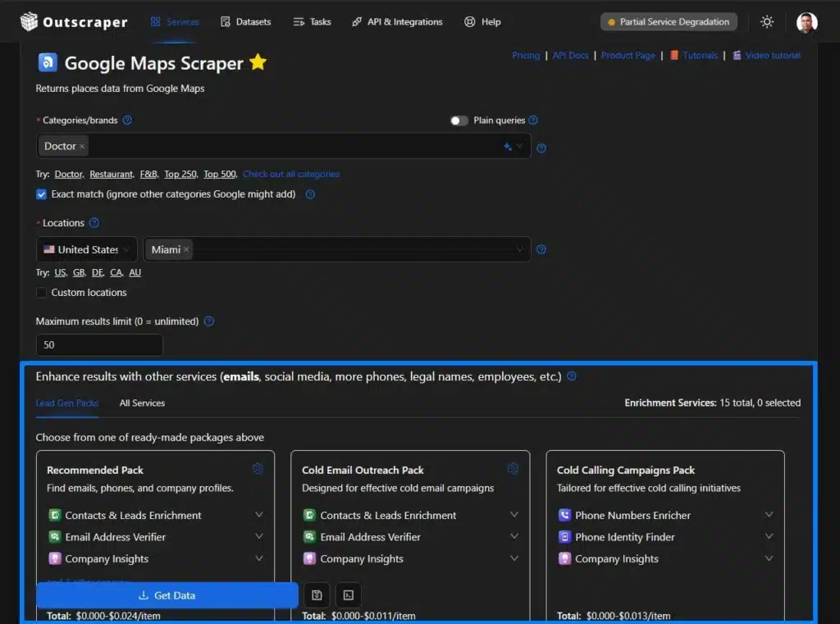Expand Email Address Verifier in Recommended Pack
840x624 pixels.
tap(258, 536)
